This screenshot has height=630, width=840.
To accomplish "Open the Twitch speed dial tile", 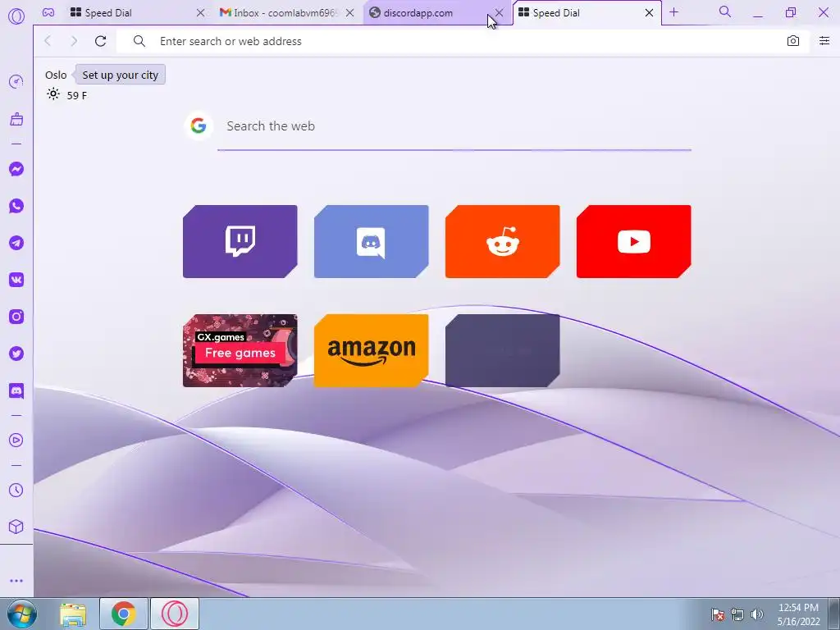I will tap(240, 242).
